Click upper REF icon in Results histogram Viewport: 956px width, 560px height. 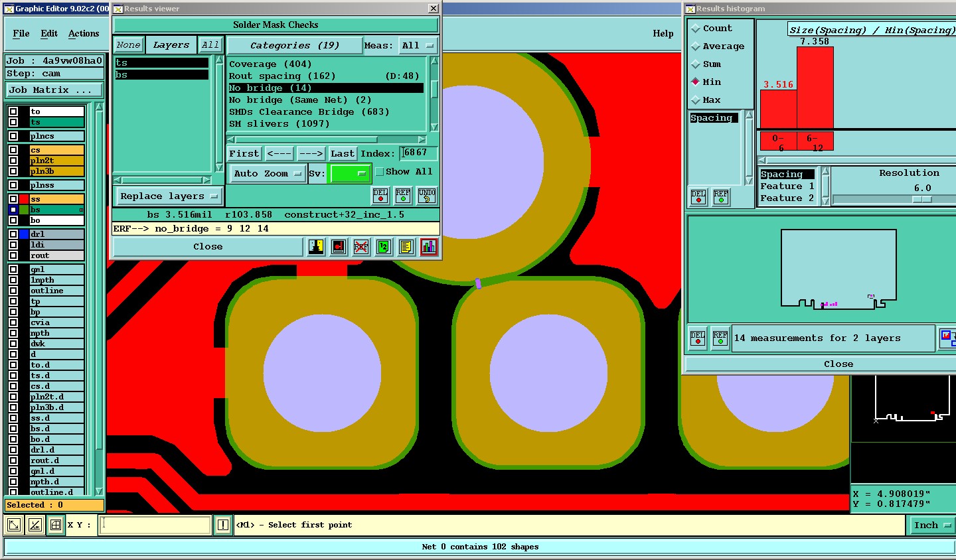tap(721, 198)
